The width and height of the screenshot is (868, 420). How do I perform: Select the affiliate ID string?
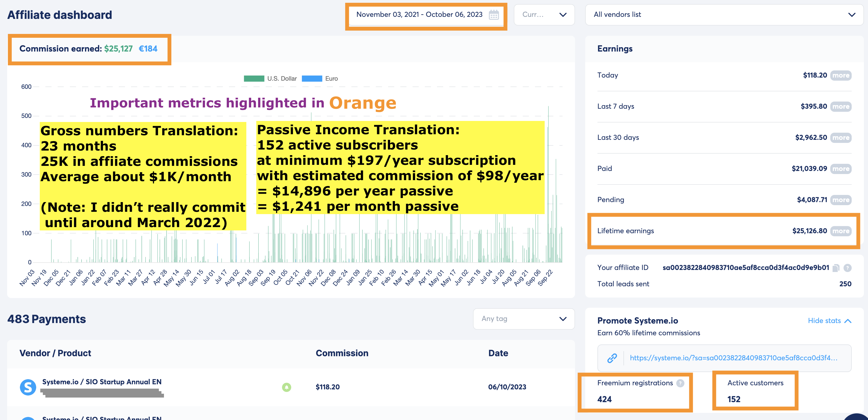tap(746, 268)
